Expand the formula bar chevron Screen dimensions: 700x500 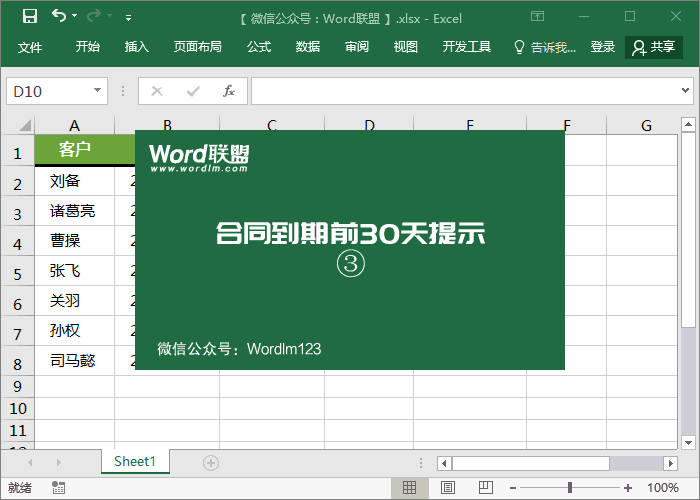(x=685, y=91)
